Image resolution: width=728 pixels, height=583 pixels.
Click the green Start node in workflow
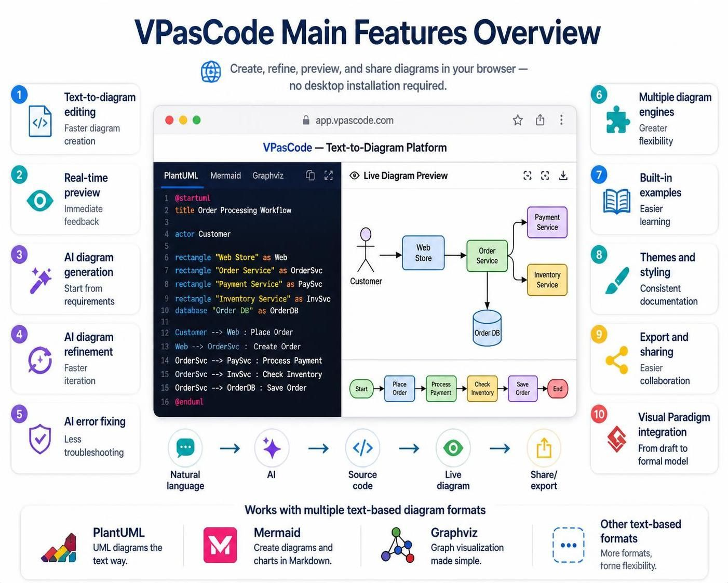pos(361,389)
